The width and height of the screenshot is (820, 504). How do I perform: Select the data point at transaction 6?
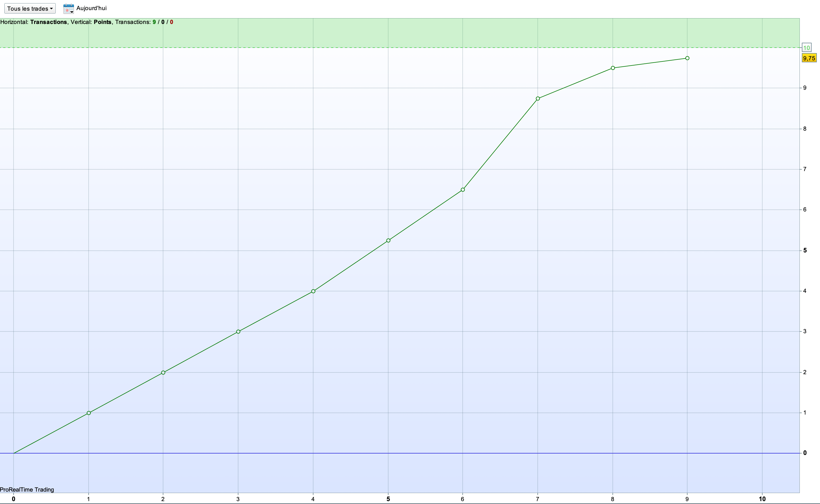click(462, 190)
